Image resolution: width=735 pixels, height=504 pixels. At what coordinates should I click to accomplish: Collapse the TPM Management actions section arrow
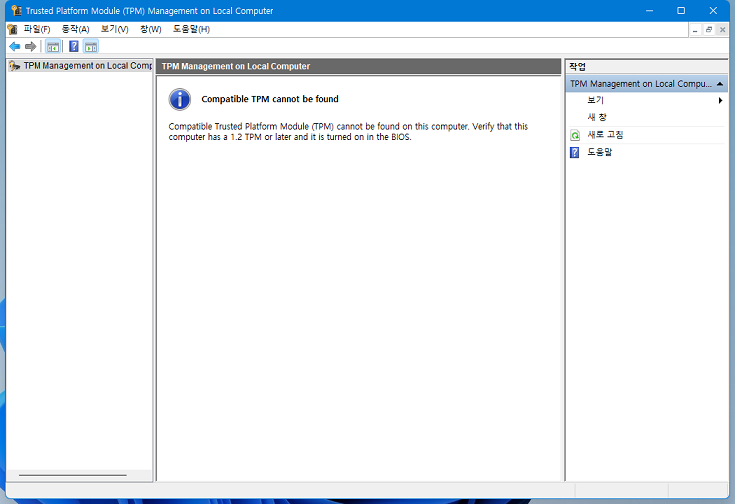point(720,84)
